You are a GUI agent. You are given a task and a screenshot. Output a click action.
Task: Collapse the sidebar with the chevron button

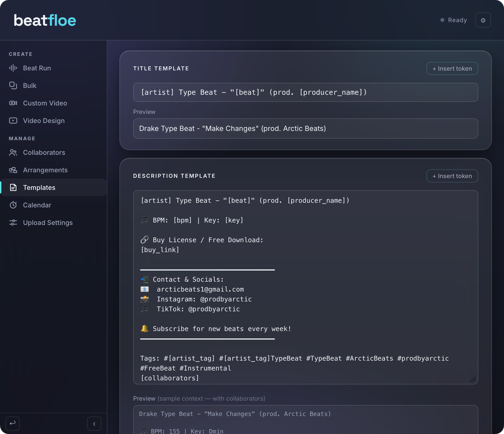[94, 424]
